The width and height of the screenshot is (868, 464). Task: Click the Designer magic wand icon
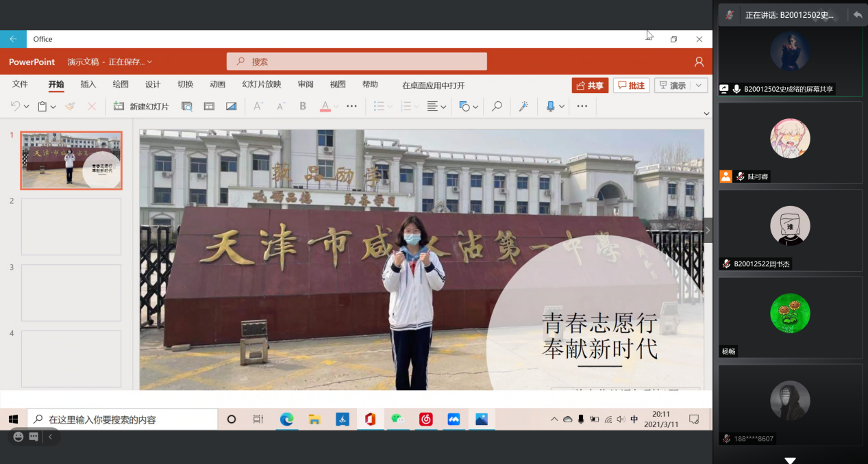pos(523,106)
